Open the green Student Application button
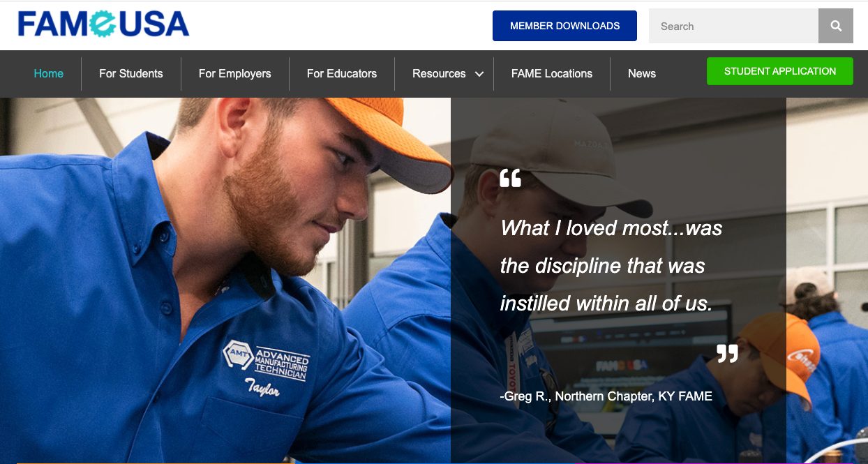Screen dimensions: 868x464 pyautogui.click(x=780, y=71)
